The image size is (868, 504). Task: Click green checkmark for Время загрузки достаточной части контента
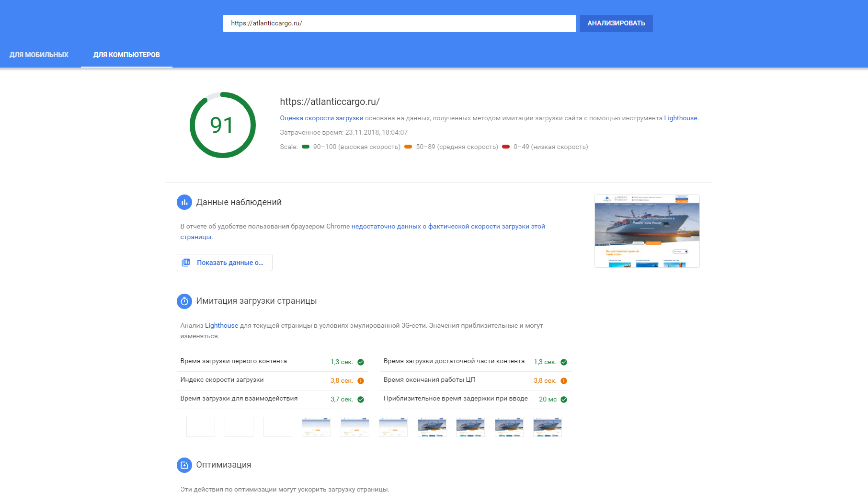[x=564, y=362]
